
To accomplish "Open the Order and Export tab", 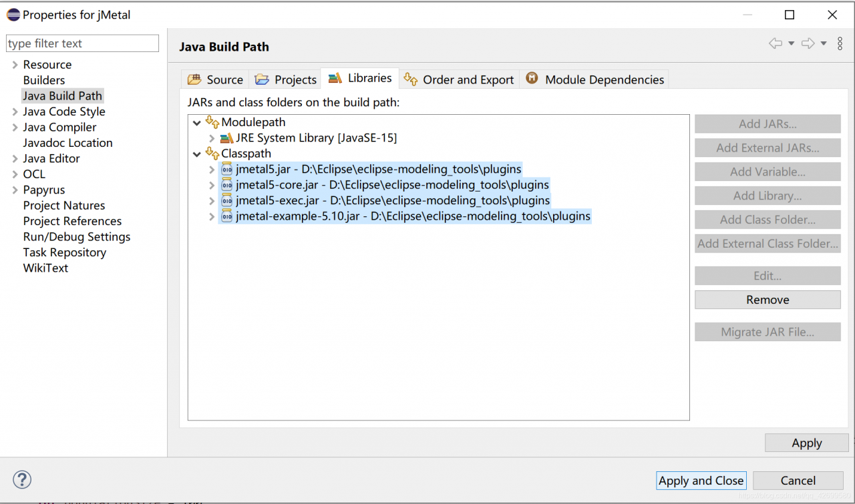I will pyautogui.click(x=459, y=79).
